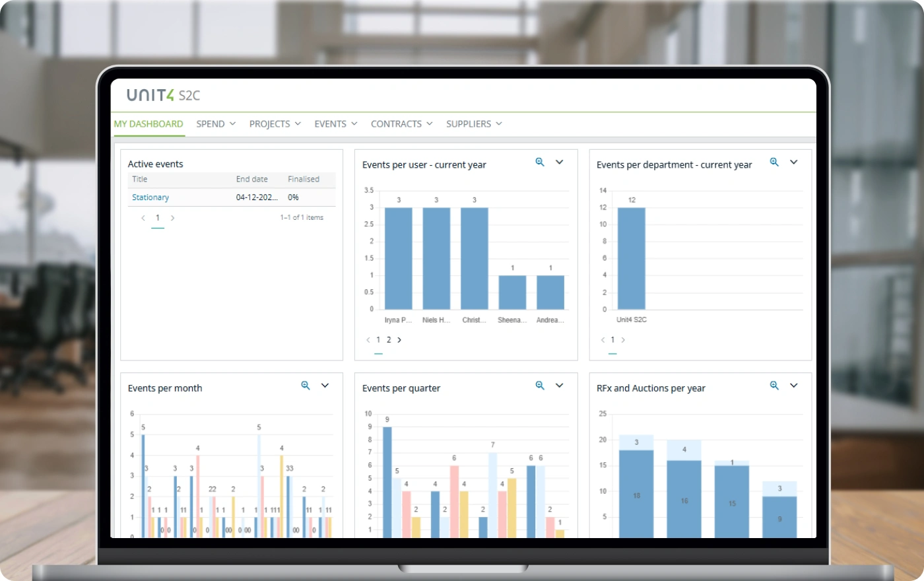The height and width of the screenshot is (581, 924).
Task: Next page arrow in Events per user
Action: [x=399, y=340]
